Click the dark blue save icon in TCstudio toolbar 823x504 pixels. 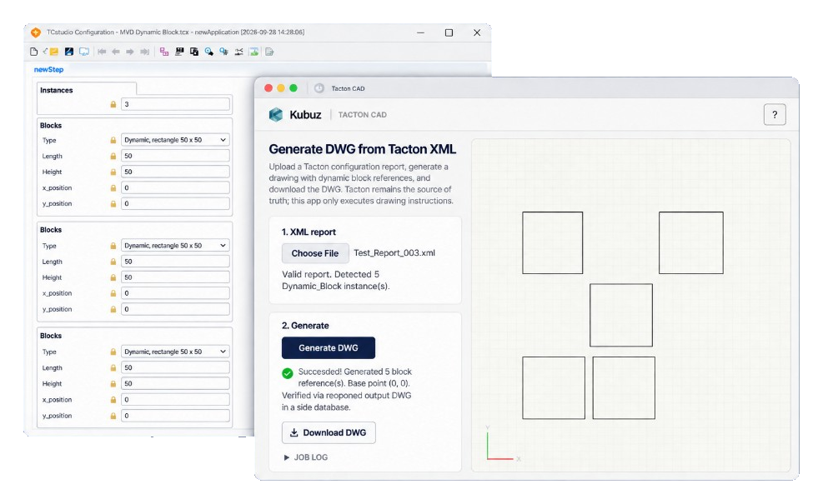pos(68,52)
